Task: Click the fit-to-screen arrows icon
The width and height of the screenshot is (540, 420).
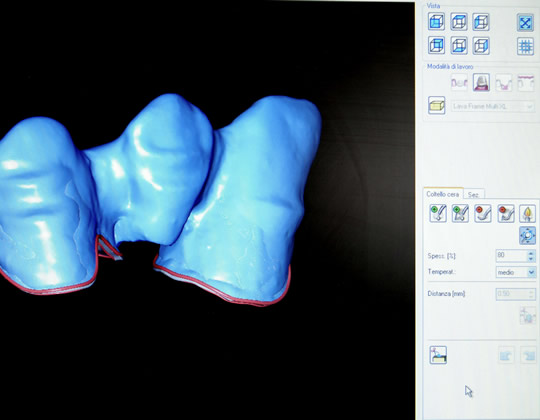Action: click(x=525, y=22)
